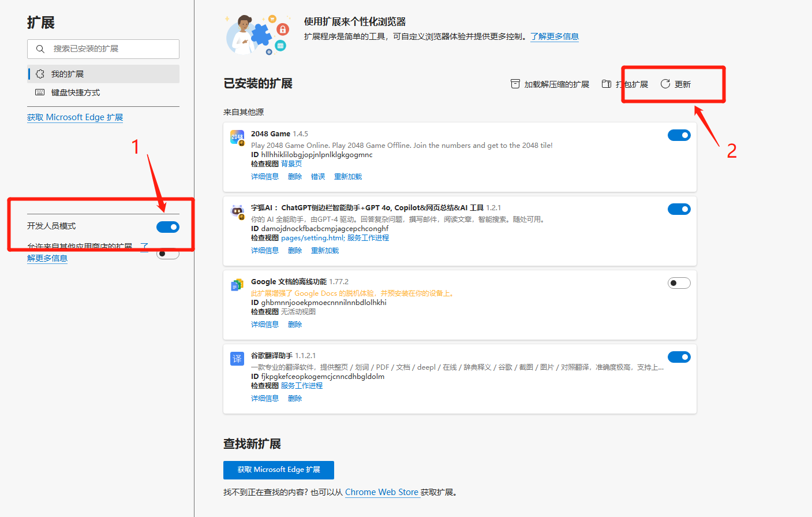Click the 搜索已安装的扩展 search field
This screenshot has height=517, width=812.
[x=103, y=49]
